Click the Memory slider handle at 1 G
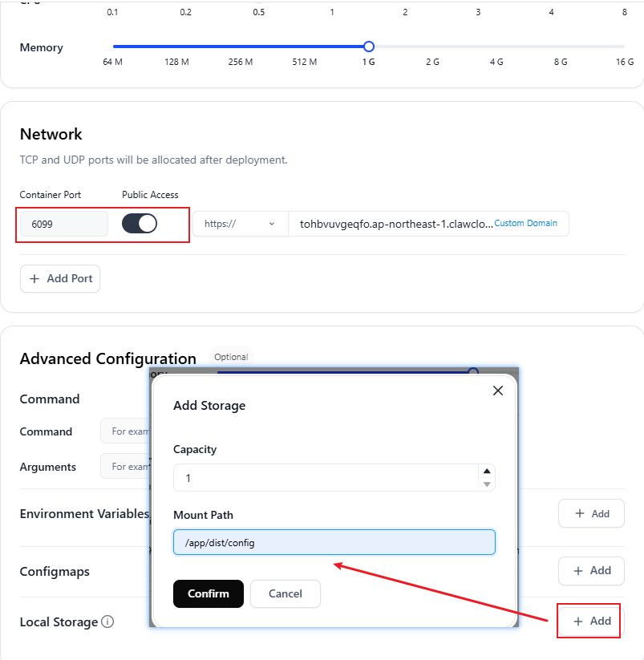The image size is (644, 660). [369, 47]
